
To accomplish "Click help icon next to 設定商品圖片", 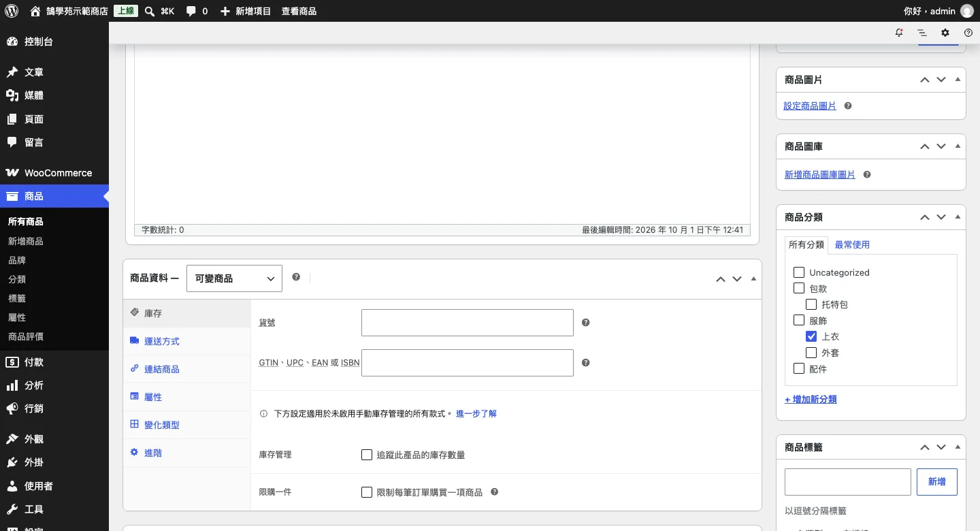I will 848,106.
